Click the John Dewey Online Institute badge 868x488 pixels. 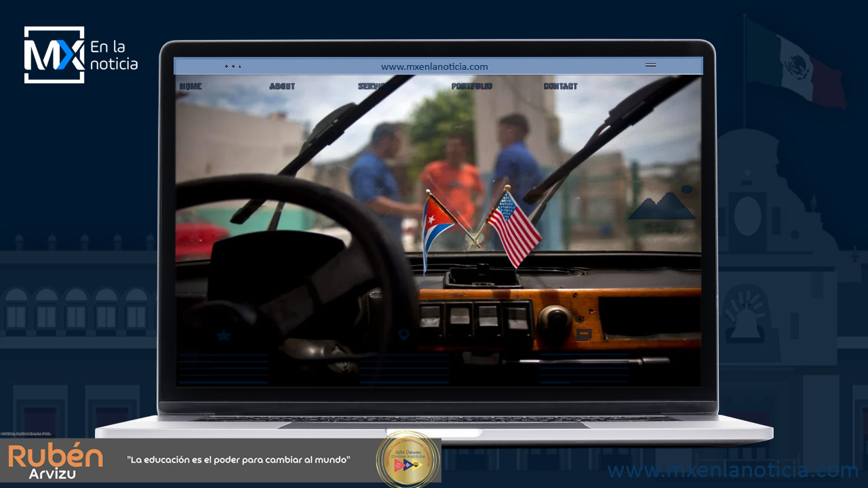point(408,460)
